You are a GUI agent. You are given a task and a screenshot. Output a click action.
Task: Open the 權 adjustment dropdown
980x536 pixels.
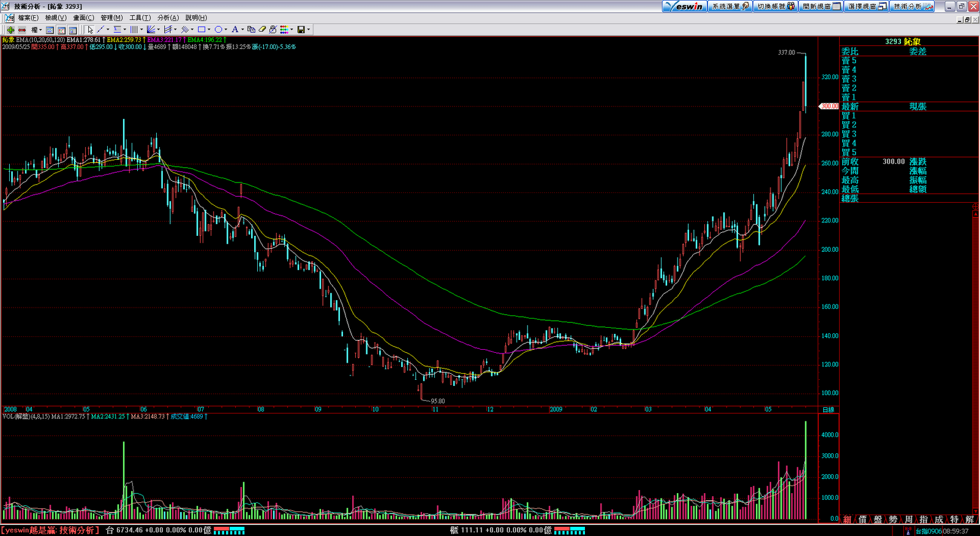[36, 29]
